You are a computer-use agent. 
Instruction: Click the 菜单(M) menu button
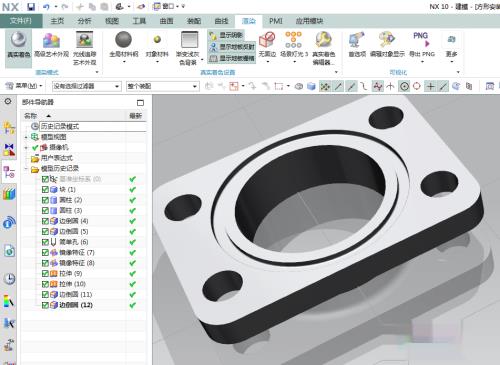pyautogui.click(x=24, y=86)
